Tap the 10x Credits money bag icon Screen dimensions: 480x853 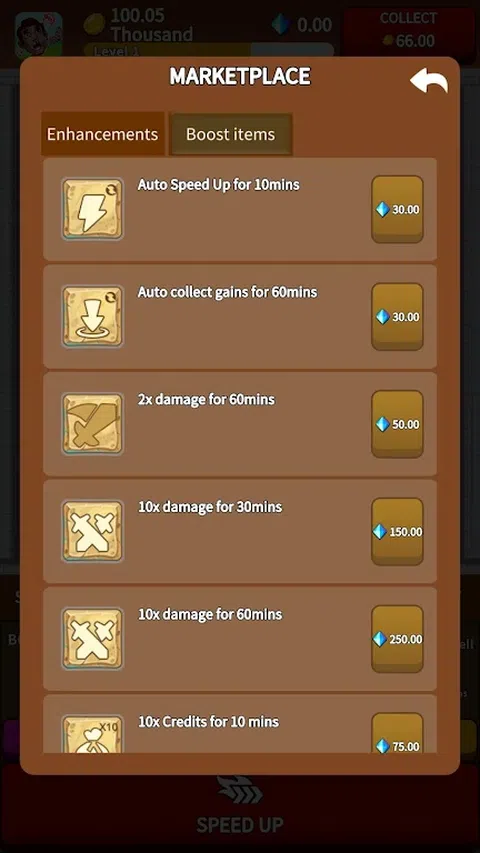92,734
